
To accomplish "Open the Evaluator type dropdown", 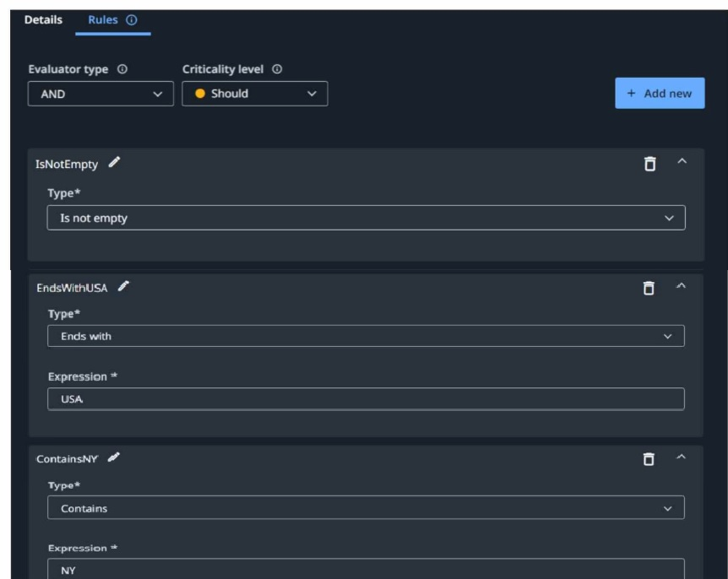I will click(x=101, y=93).
